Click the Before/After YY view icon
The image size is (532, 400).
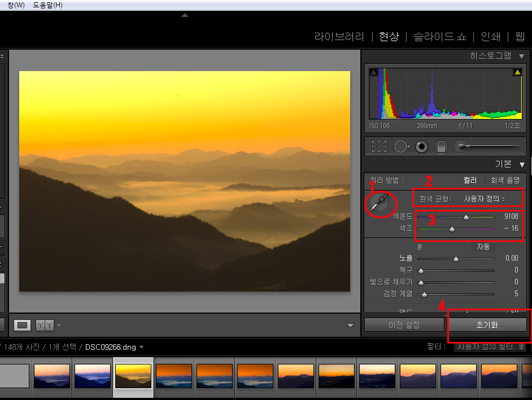(x=45, y=325)
